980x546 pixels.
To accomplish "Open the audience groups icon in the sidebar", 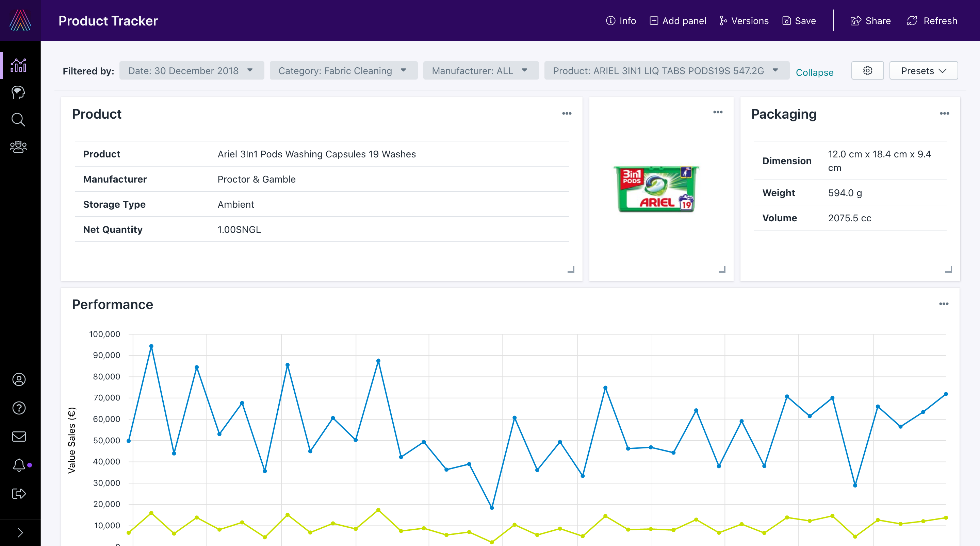I will point(18,147).
